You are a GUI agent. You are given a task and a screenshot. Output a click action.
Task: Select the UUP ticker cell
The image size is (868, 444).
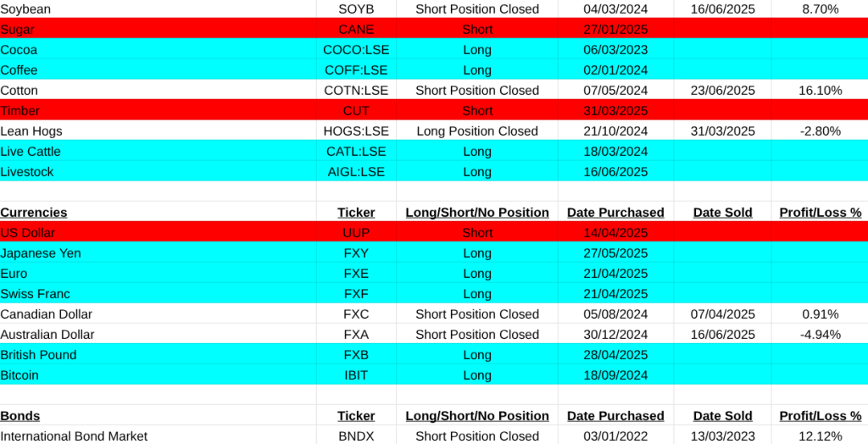tap(356, 233)
